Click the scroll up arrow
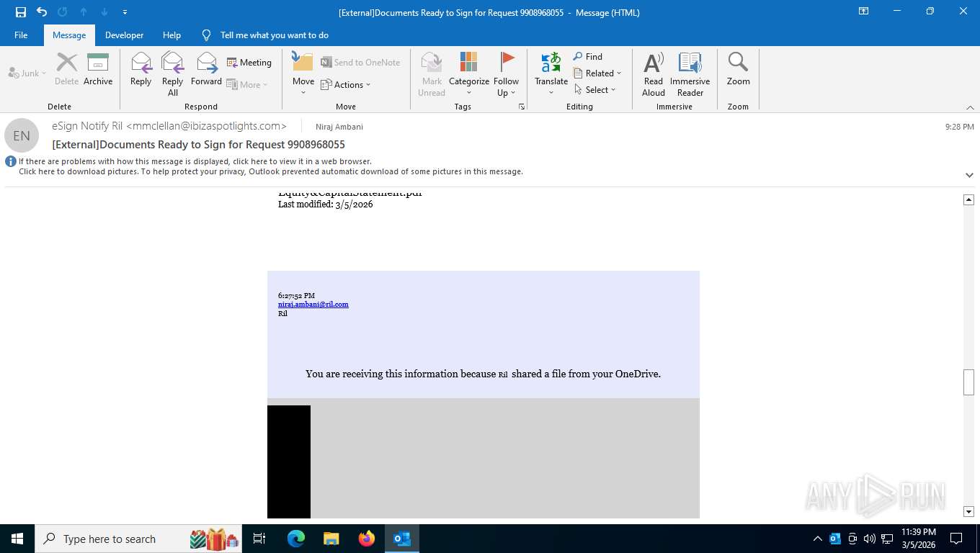Image resolution: width=980 pixels, height=553 pixels. (969, 199)
